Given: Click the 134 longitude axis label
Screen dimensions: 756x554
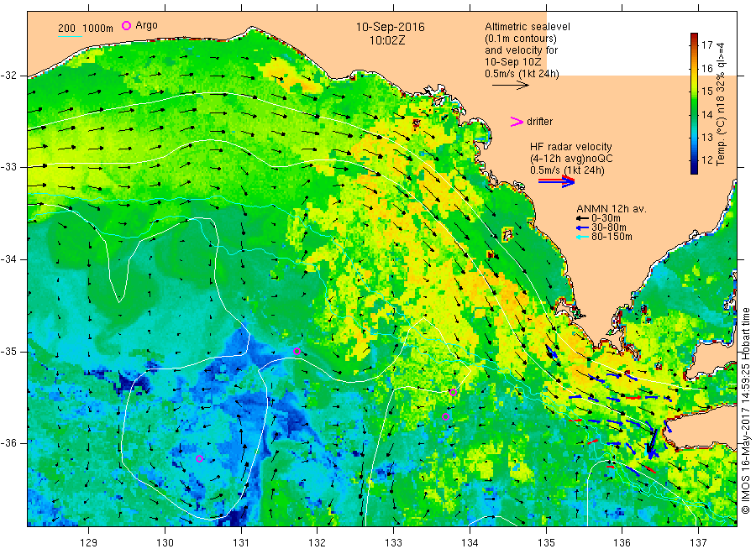Looking at the screenshot, I should 470,543.
